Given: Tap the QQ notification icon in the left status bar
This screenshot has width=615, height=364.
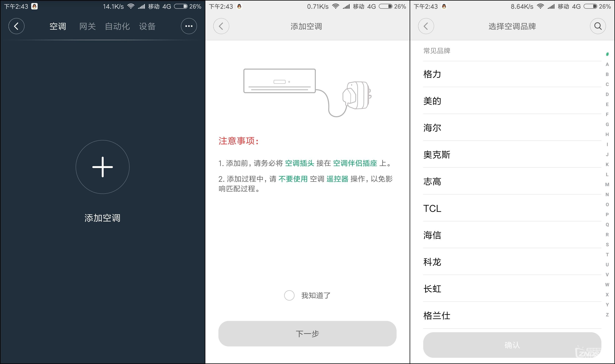Looking at the screenshot, I should [x=34, y=6].
